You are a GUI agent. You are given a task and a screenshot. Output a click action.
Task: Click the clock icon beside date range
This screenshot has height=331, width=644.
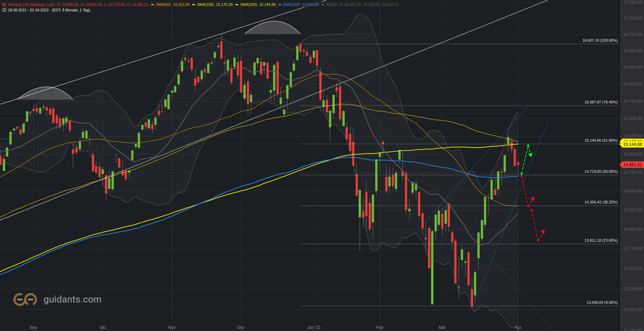point(4,10)
